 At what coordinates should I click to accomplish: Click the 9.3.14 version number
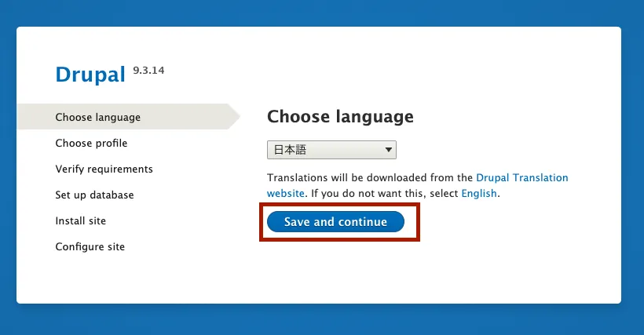148,71
